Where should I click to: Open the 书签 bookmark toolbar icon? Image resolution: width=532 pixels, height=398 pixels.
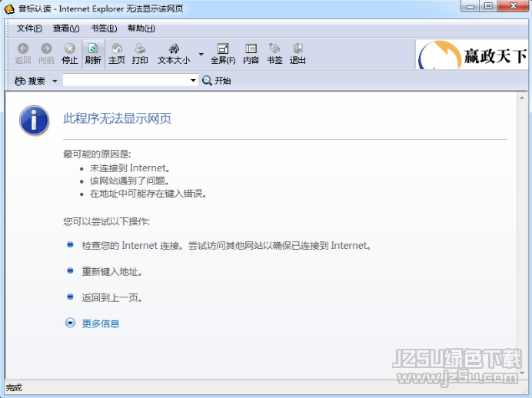[x=274, y=48]
